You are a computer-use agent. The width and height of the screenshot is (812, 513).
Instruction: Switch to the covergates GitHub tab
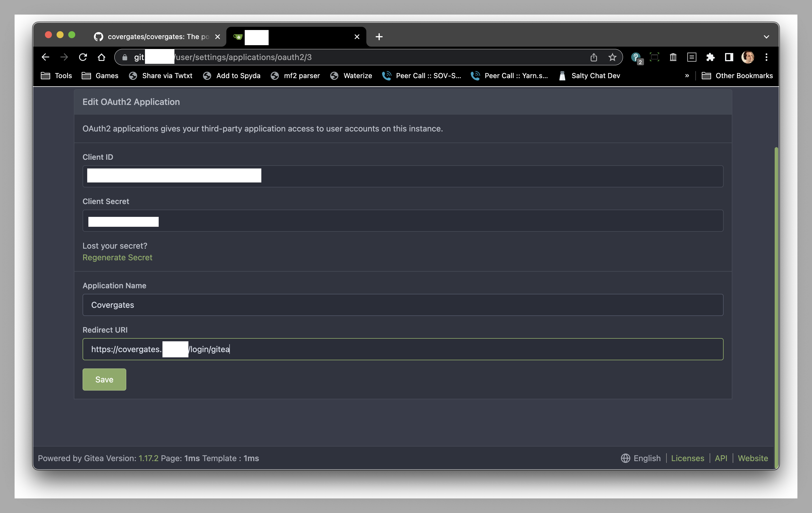click(x=152, y=36)
